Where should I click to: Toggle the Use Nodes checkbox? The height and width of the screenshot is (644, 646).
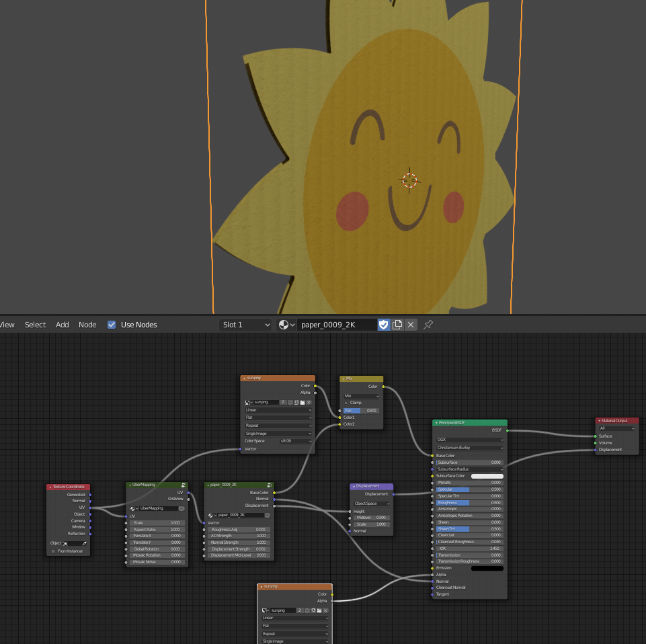[111, 325]
